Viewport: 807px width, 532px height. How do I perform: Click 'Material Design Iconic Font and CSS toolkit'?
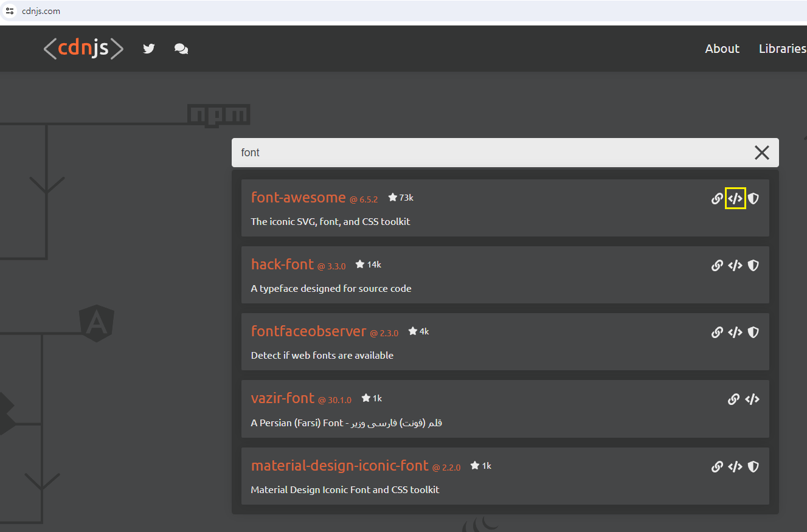tap(345, 490)
